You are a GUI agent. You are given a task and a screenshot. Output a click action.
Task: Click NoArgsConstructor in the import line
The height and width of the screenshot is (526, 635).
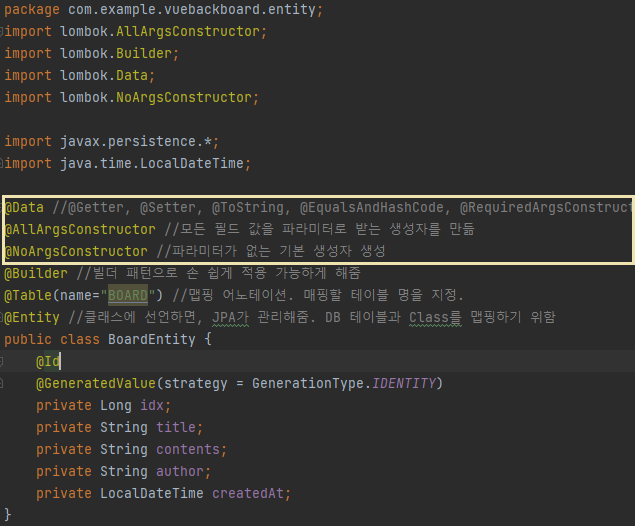tap(184, 97)
